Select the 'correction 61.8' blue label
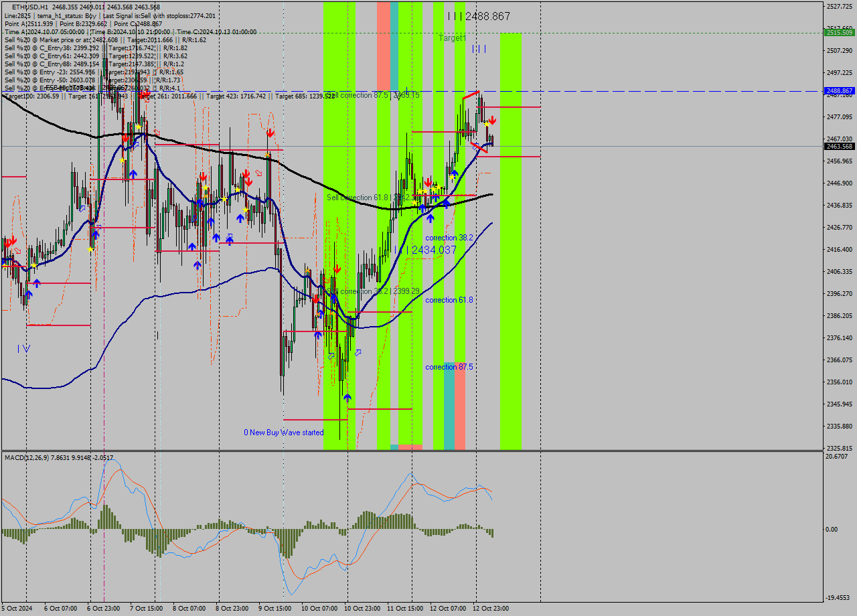 tap(449, 300)
